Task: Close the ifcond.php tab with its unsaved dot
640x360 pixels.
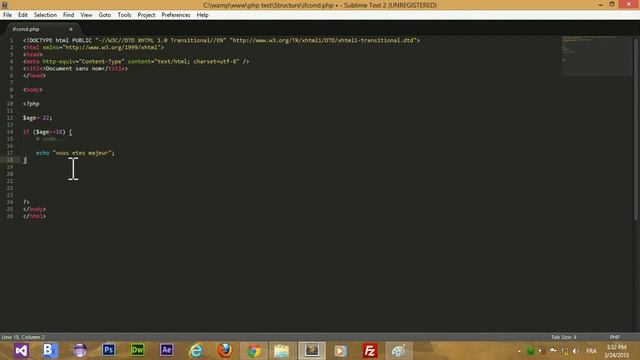Action: (x=71, y=29)
